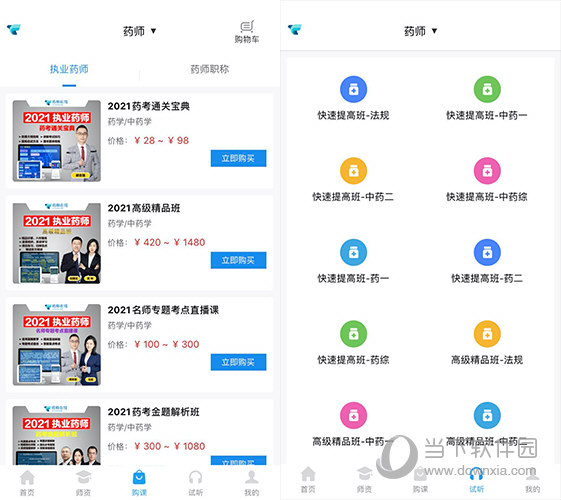561x500 pixels.
Task: Open the 2021名师专题考点直播课 thumbnail
Action: pos(57,345)
